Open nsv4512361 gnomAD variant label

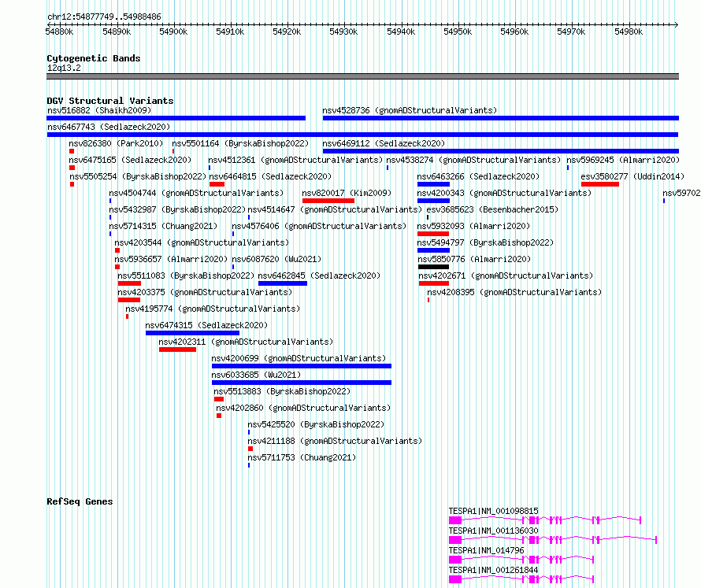pos(295,160)
